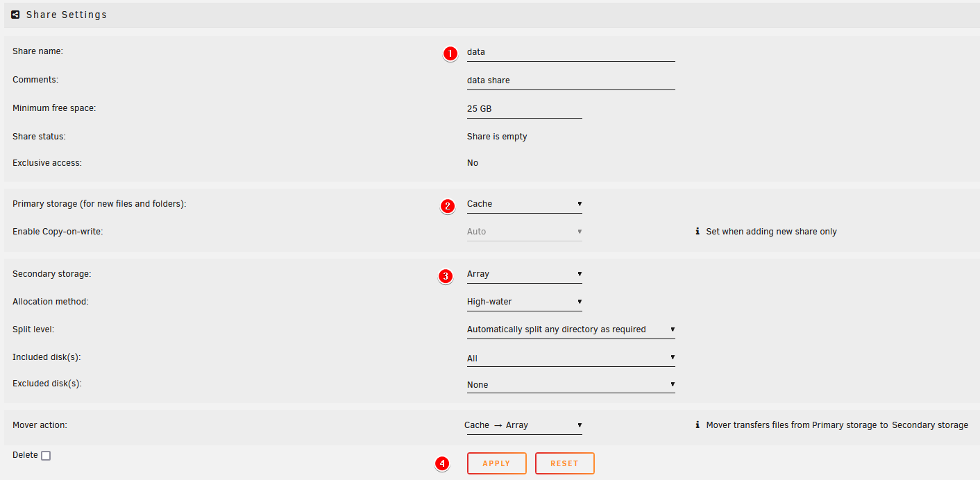Open the Excluded disk(s) dropdown
Viewport: 980px width, 480px height.
(x=571, y=384)
